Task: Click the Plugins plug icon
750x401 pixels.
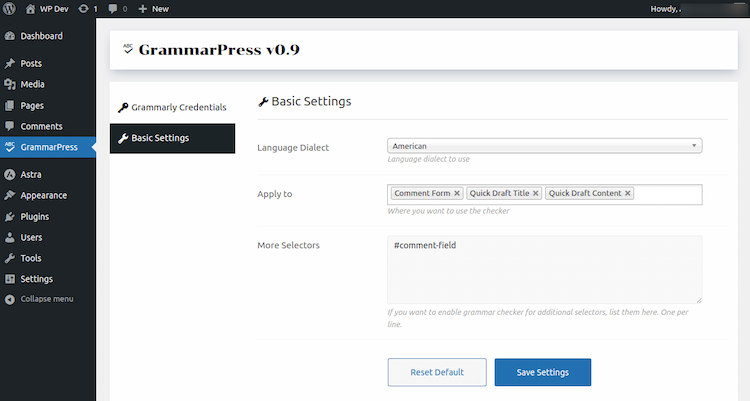Action: [x=10, y=216]
